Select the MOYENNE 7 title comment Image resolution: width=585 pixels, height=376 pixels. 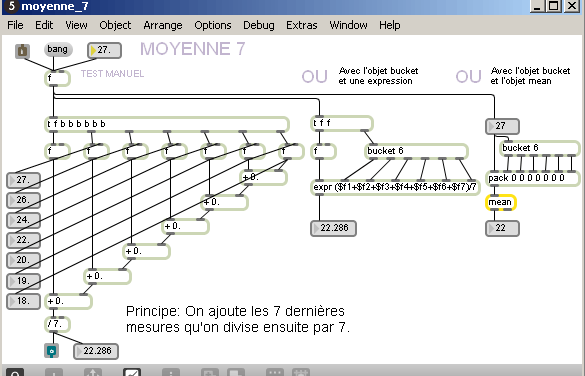tap(193, 49)
